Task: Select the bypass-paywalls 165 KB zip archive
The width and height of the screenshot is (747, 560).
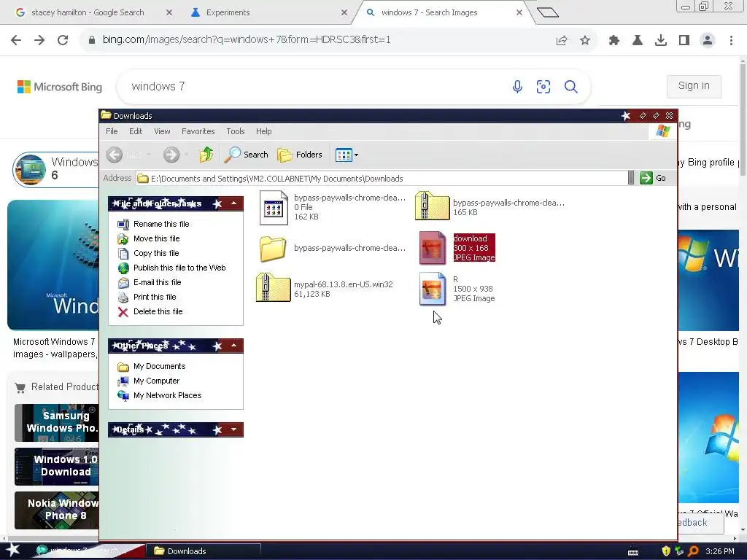Action: (432, 206)
